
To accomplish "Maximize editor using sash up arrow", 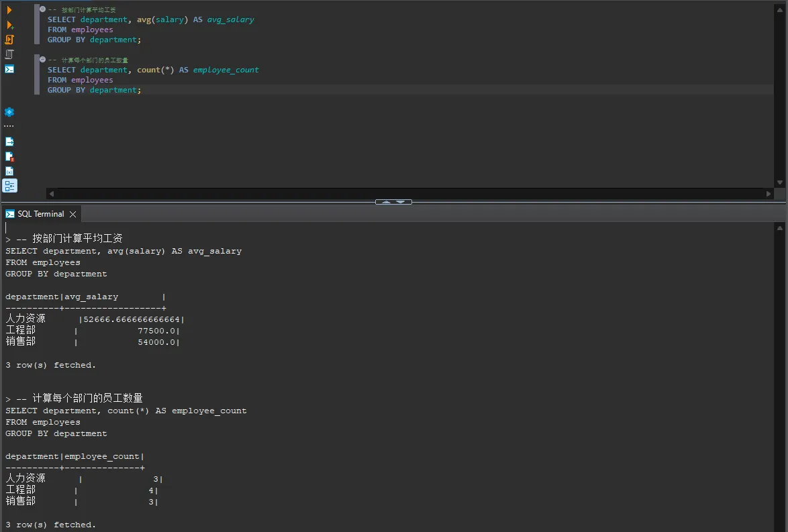I will click(x=386, y=202).
